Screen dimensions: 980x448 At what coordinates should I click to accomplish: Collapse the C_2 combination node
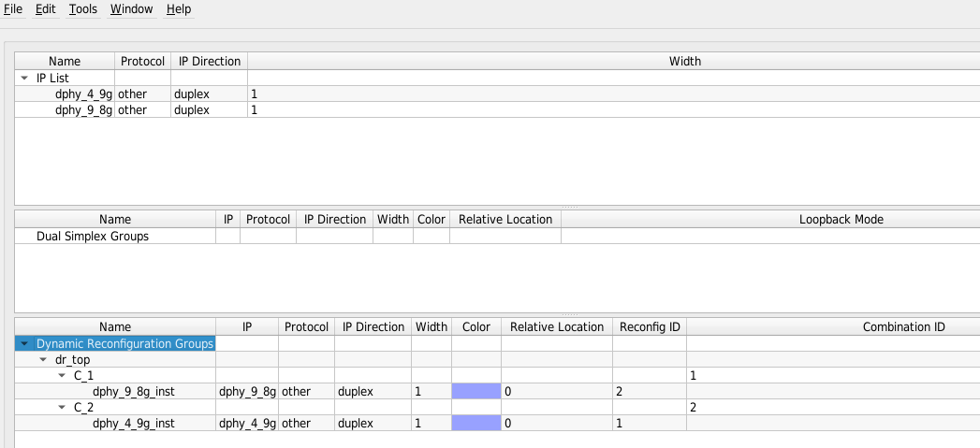click(x=62, y=408)
